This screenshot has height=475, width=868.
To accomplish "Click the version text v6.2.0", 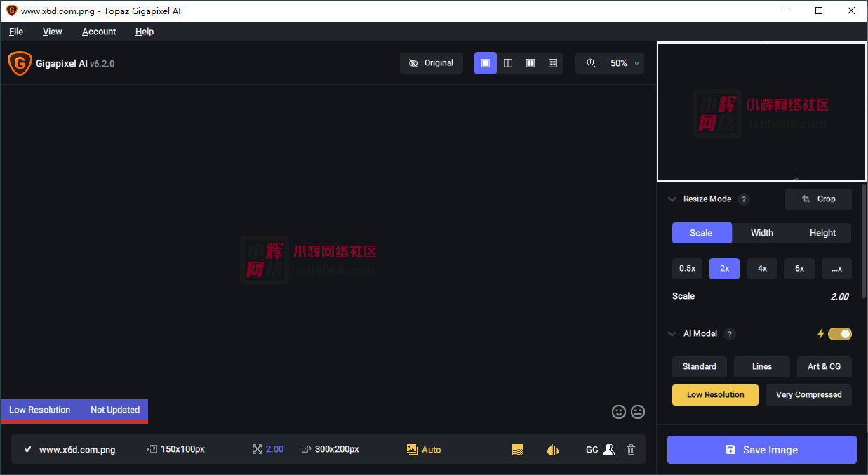I will pyautogui.click(x=102, y=63).
